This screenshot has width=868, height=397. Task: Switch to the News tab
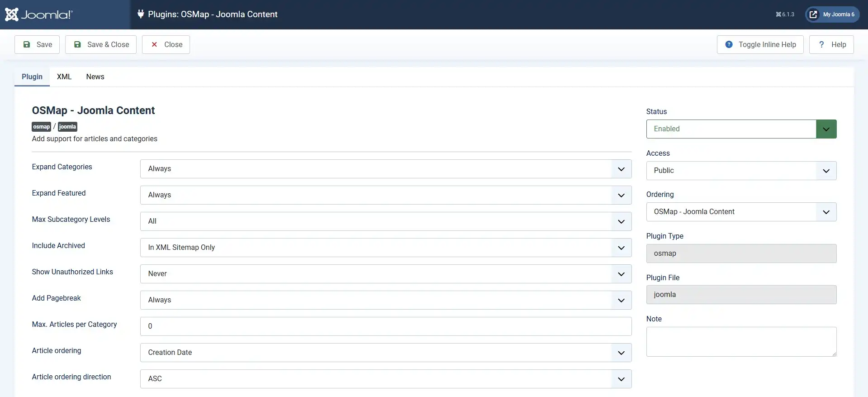point(95,77)
